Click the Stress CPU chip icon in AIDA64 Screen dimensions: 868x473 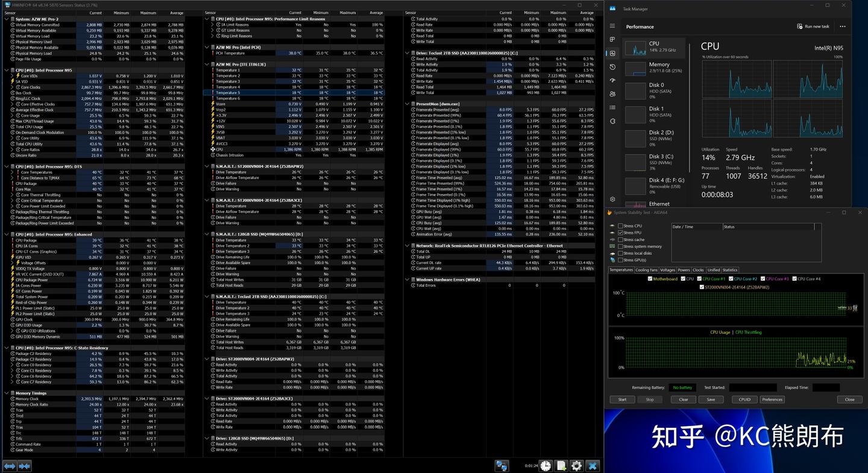(613, 226)
